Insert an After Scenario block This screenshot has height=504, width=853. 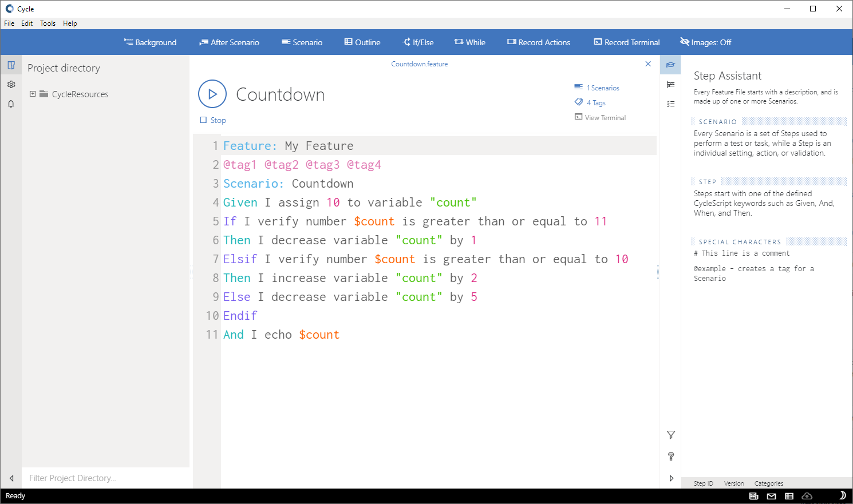pyautogui.click(x=229, y=42)
